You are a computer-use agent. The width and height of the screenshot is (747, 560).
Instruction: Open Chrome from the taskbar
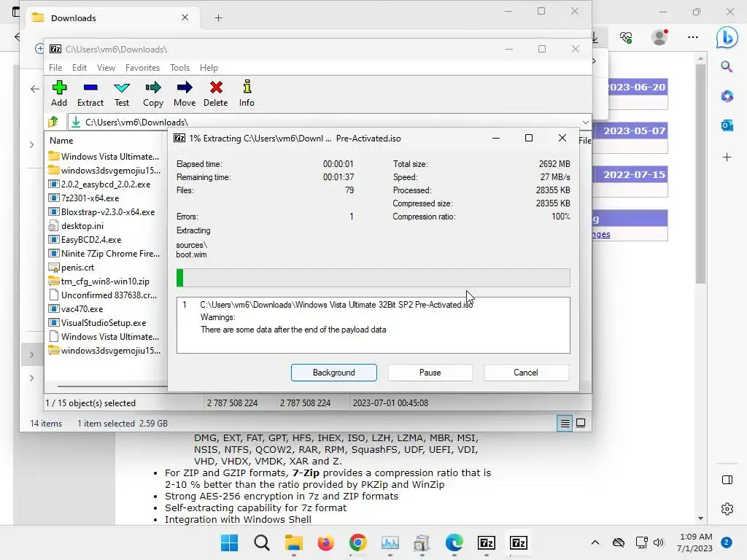coord(357,542)
